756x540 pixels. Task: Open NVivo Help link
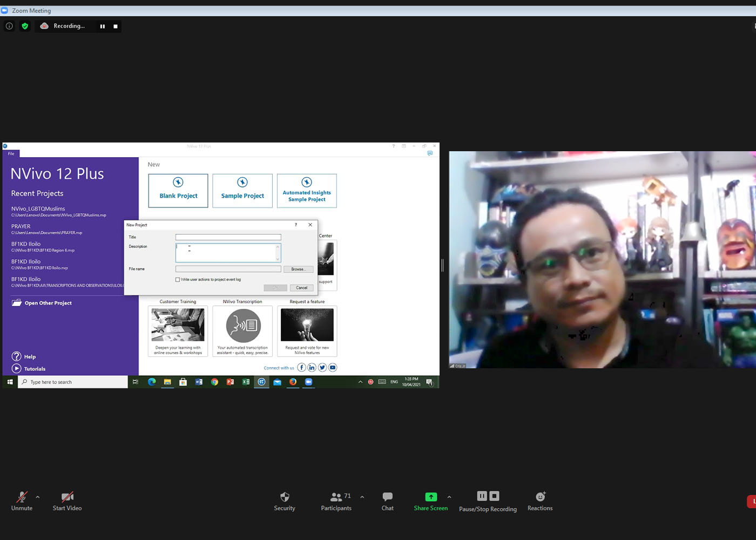[x=24, y=356]
